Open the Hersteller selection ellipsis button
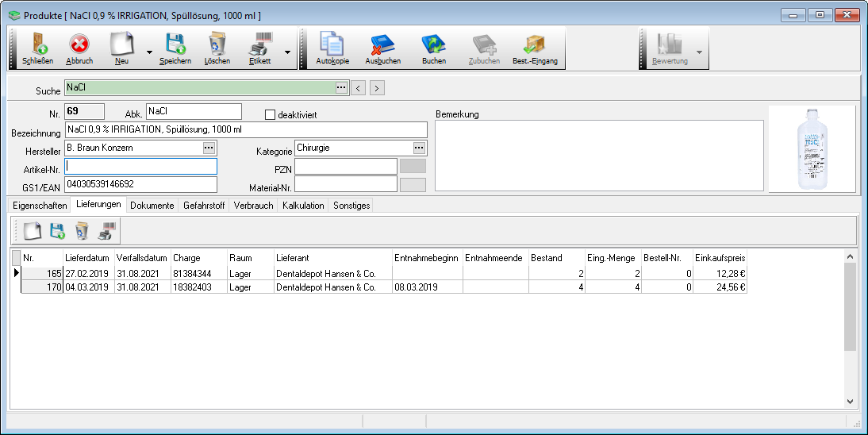This screenshot has width=868, height=435. (209, 148)
